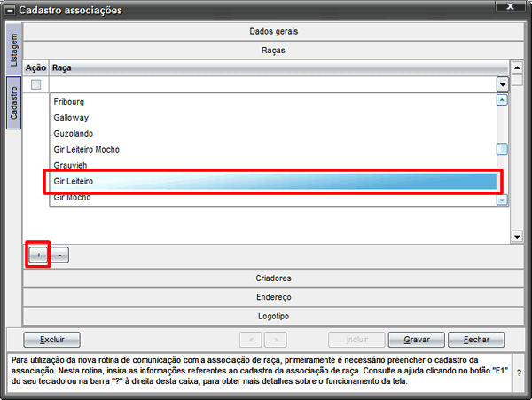This screenshot has height=400, width=532.
Task: Expand the Dados gerais section
Action: point(273,32)
